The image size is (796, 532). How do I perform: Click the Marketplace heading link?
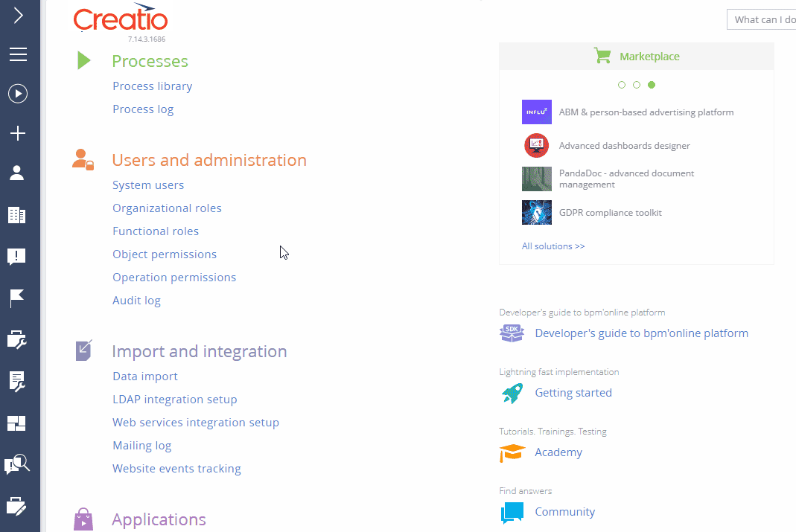pyautogui.click(x=649, y=57)
